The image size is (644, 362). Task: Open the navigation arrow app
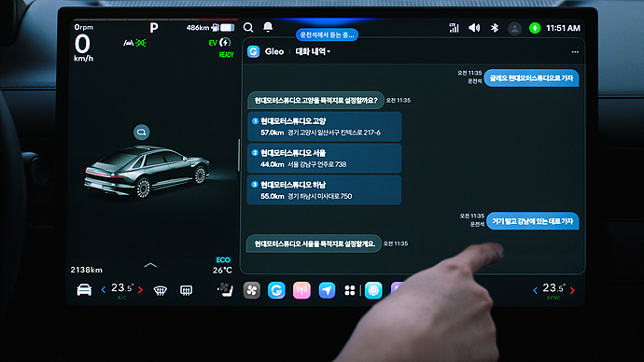click(327, 290)
